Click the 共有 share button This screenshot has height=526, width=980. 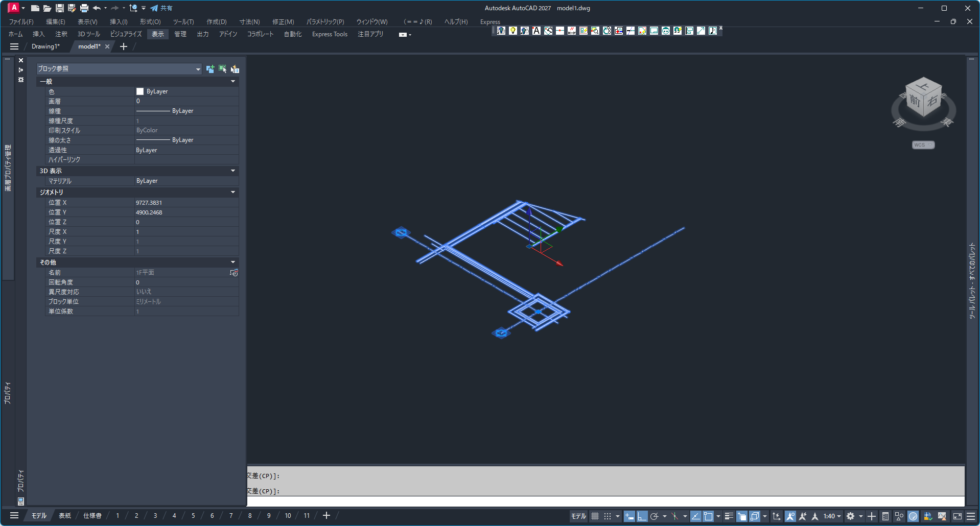[x=161, y=8]
